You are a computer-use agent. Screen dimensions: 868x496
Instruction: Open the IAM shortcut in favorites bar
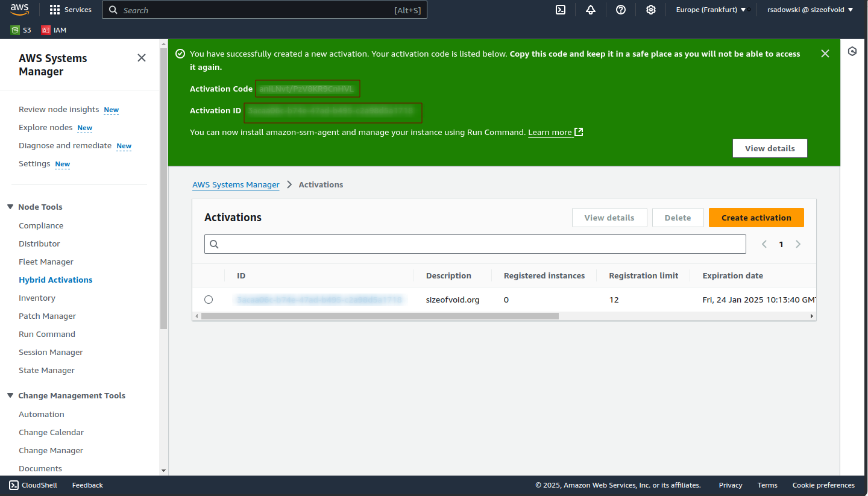pos(54,30)
